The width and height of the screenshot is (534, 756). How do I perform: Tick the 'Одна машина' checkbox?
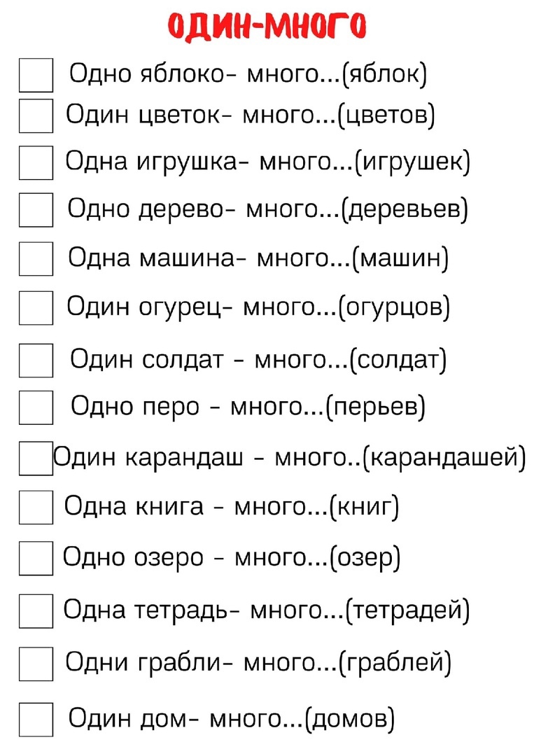tap(36, 258)
